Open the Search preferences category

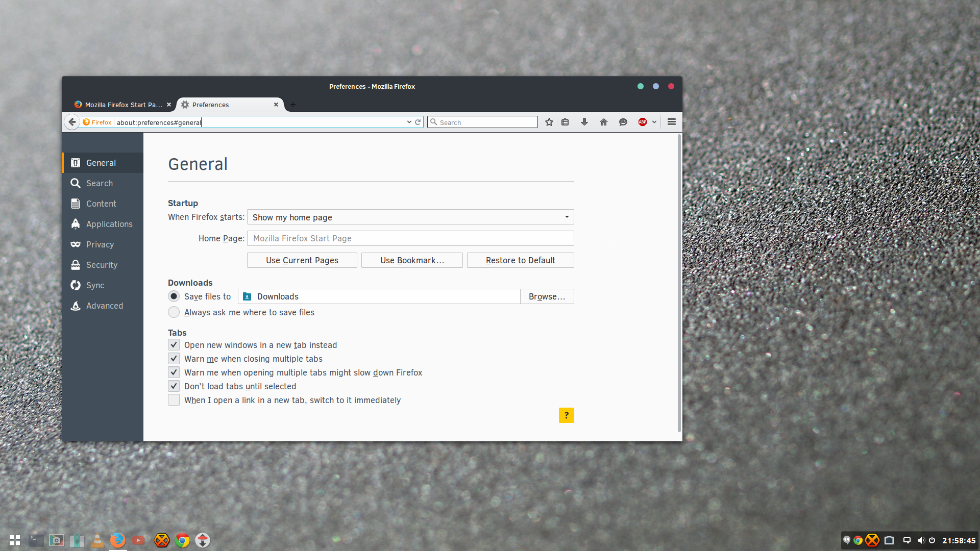[x=103, y=183]
